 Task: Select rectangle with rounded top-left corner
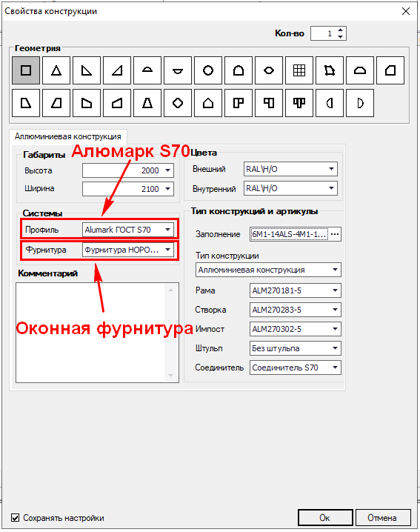pos(390,70)
